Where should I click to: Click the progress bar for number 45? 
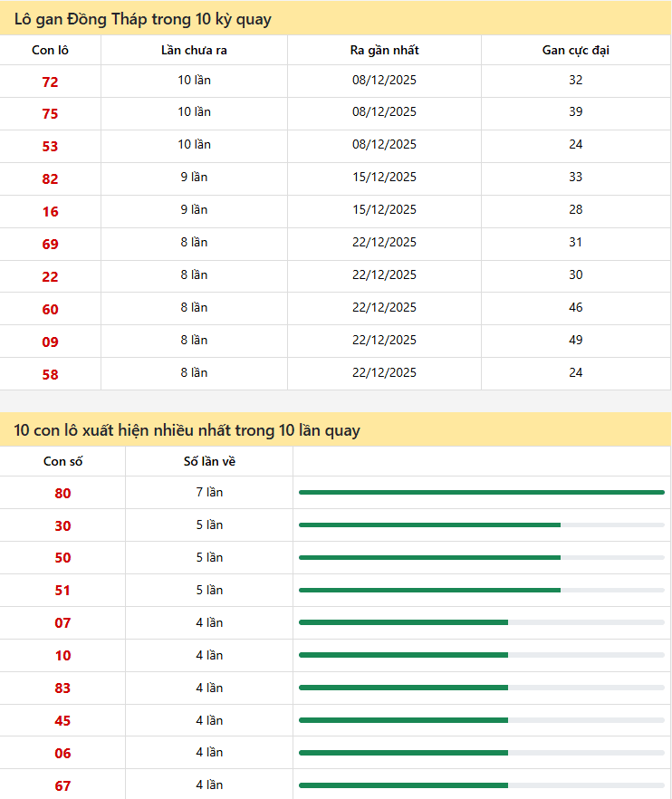tap(482, 720)
